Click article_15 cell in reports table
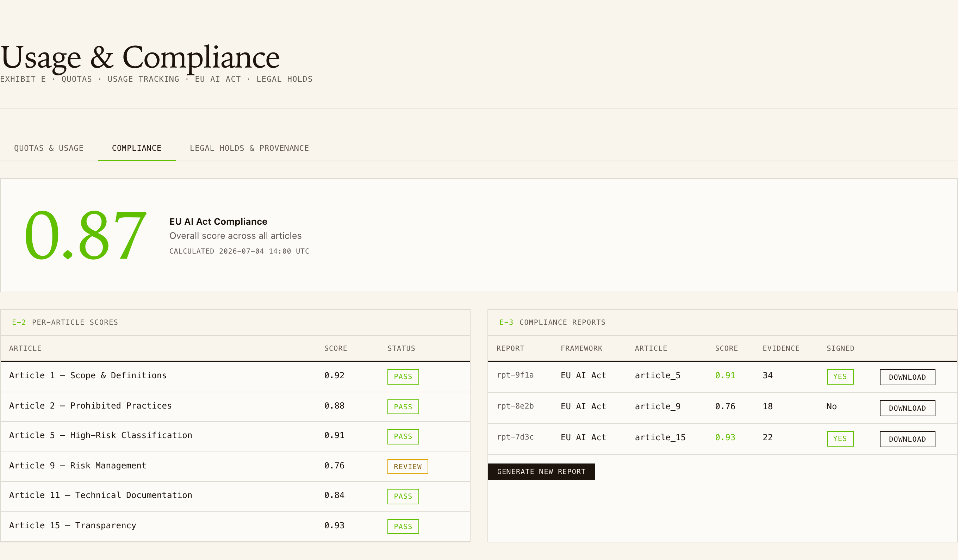Screen dimensions: 958x560 pos(660,437)
